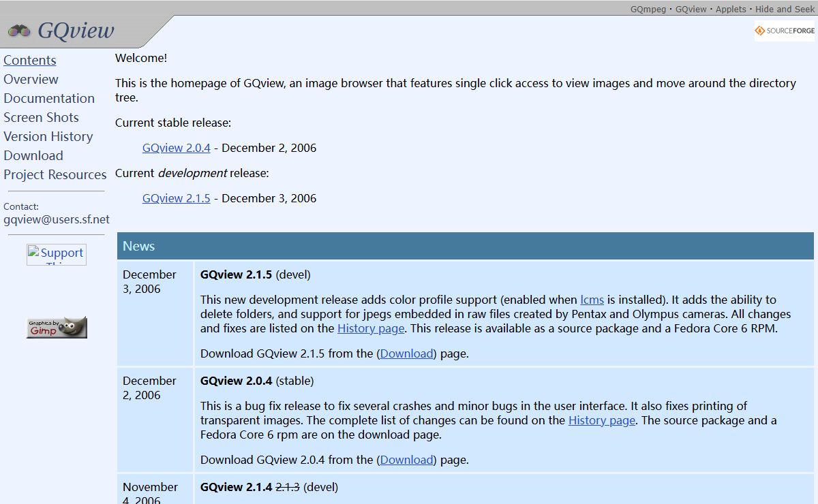Click the GQview 2.1.4 (devel) heading
818x504 pixels.
[x=269, y=487]
